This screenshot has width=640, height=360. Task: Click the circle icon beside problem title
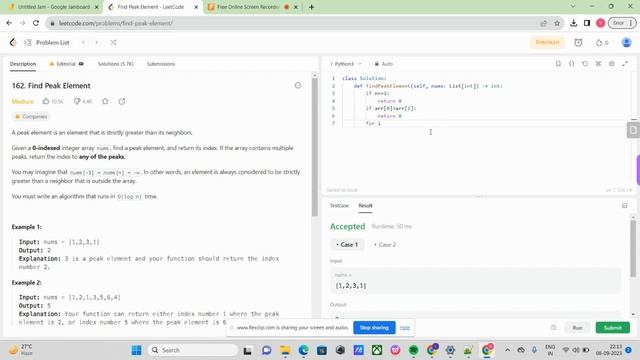pos(298,85)
